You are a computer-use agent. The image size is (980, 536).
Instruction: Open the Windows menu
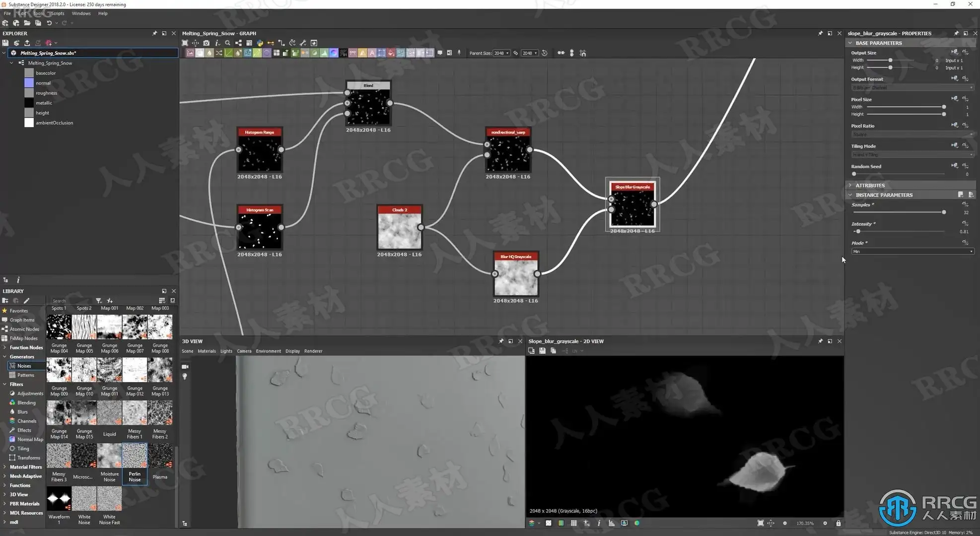click(81, 13)
